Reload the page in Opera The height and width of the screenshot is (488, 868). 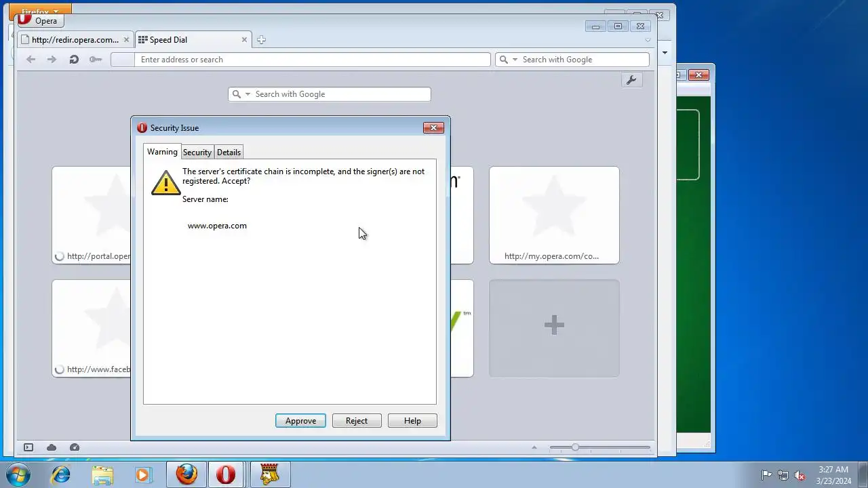point(74,60)
